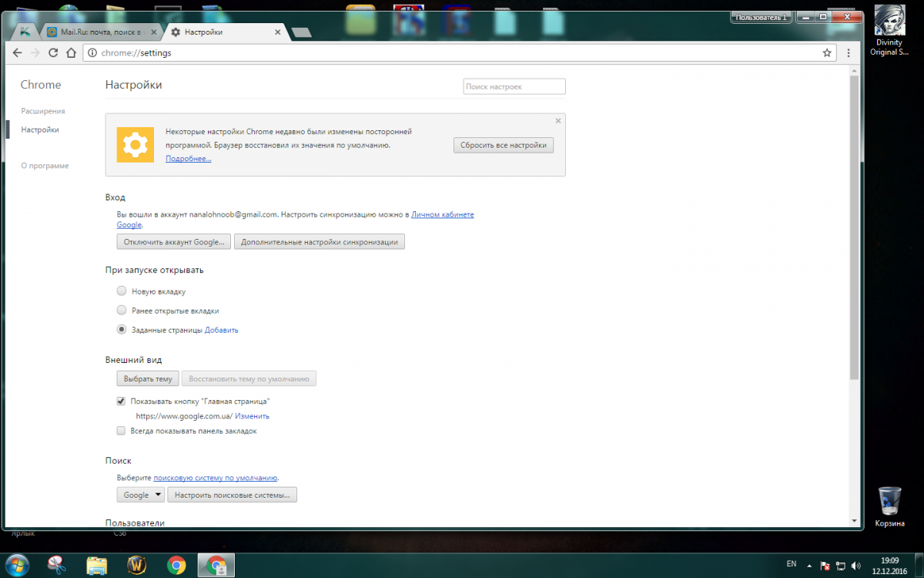This screenshot has width=924, height=578.
Task: Open the volume speaker tray icon
Action: [x=856, y=566]
